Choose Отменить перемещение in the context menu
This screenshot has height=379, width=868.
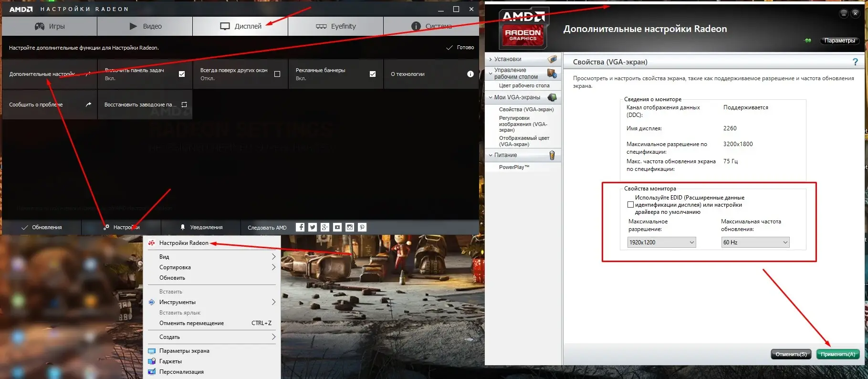click(x=211, y=323)
